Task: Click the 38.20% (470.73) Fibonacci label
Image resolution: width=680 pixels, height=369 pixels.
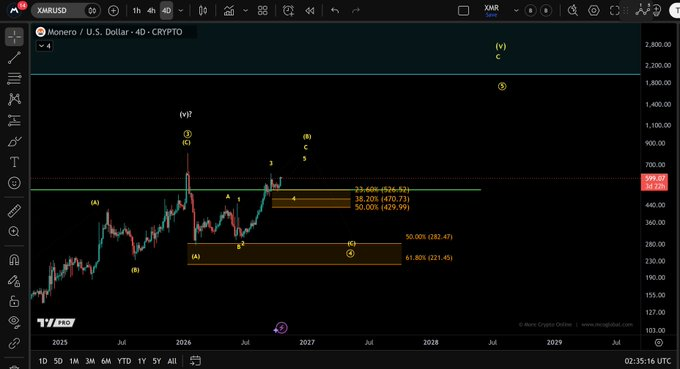Action: tap(382, 199)
